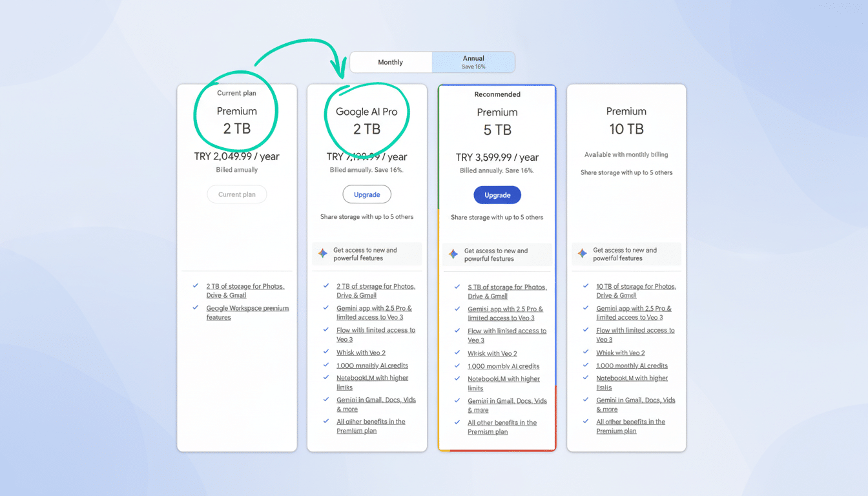This screenshot has width=868, height=496.
Task: Switch to Monthly billing
Action: pyautogui.click(x=390, y=62)
